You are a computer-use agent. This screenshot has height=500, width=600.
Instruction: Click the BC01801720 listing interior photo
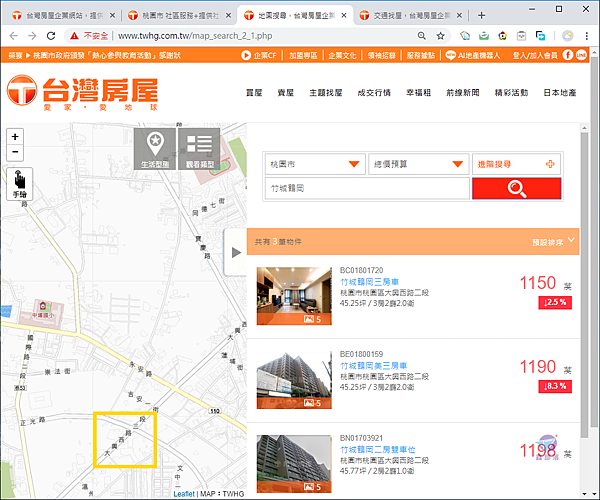pos(294,296)
